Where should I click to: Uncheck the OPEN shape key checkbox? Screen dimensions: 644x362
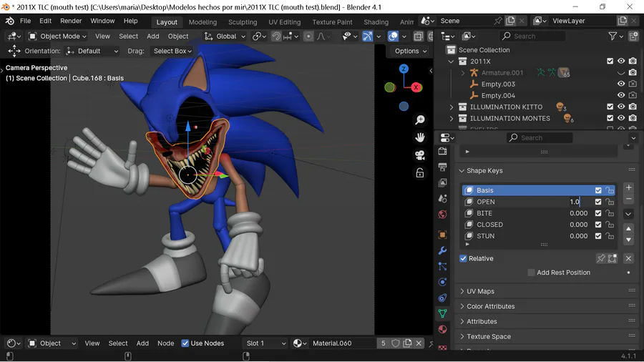tap(598, 202)
